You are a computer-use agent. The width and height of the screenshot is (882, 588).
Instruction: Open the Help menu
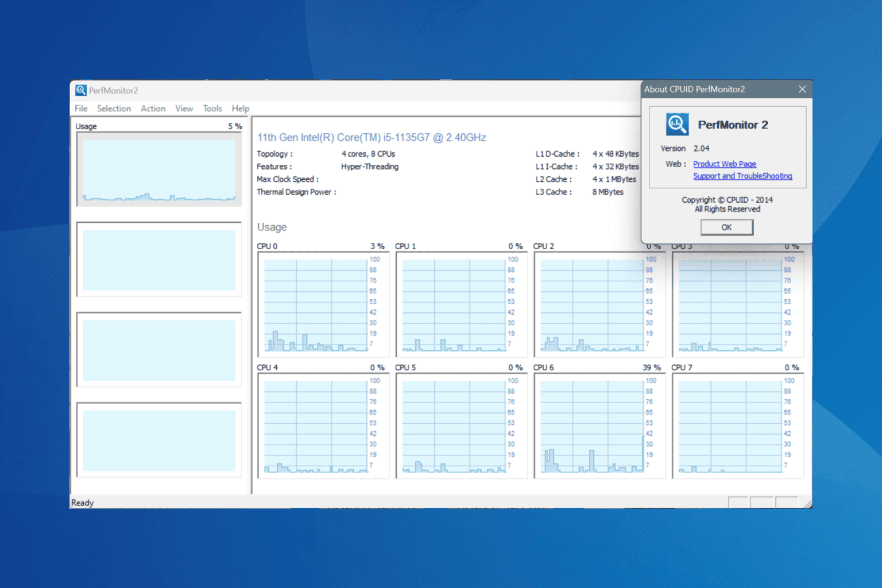pos(240,109)
